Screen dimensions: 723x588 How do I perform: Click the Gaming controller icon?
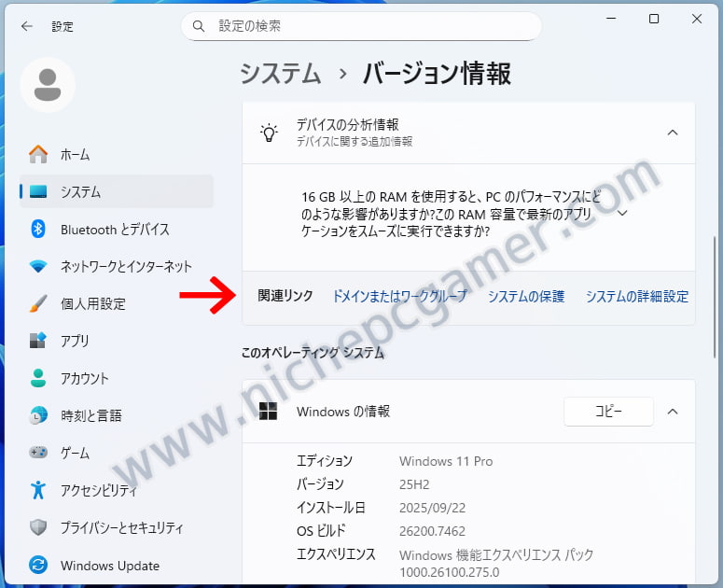pos(38,453)
